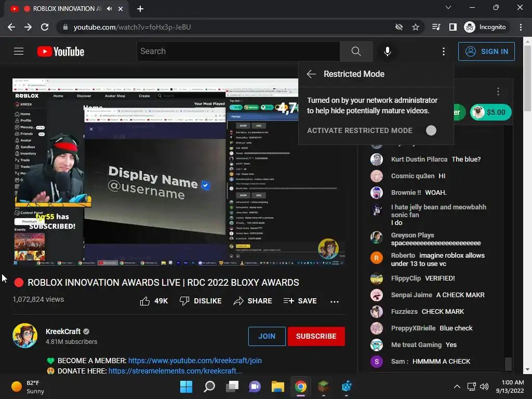The width and height of the screenshot is (532, 399).
Task: Open Windows Start menu
Action: [186, 387]
